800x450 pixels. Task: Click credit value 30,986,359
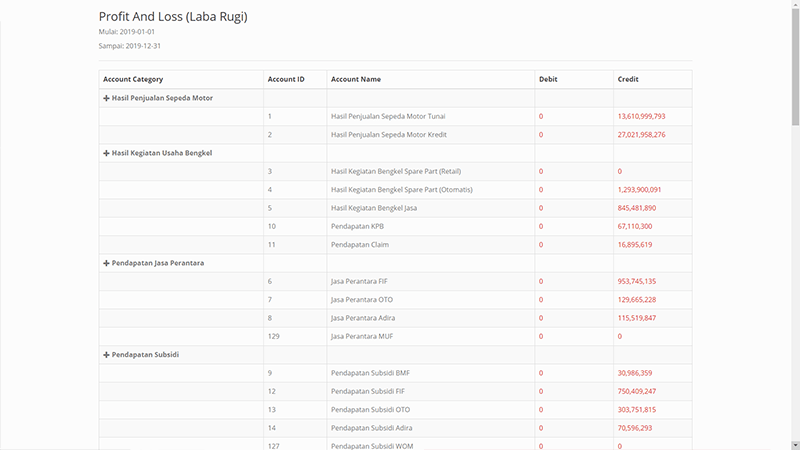(635, 373)
